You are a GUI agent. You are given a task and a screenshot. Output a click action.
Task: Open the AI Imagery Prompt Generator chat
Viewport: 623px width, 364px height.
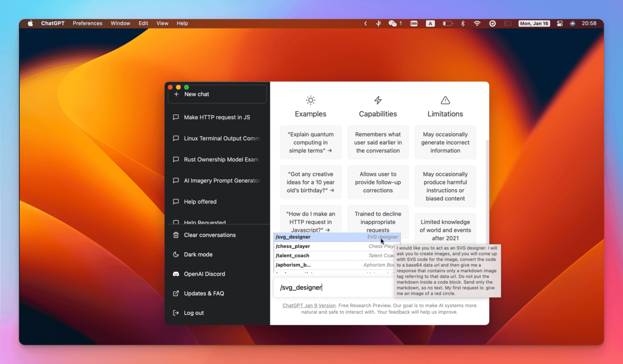pos(218,181)
